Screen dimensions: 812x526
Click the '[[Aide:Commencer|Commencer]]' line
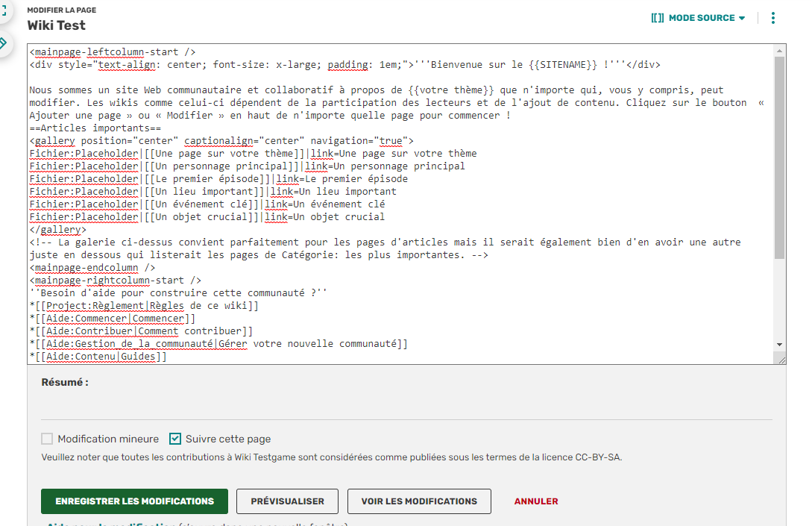click(x=113, y=319)
